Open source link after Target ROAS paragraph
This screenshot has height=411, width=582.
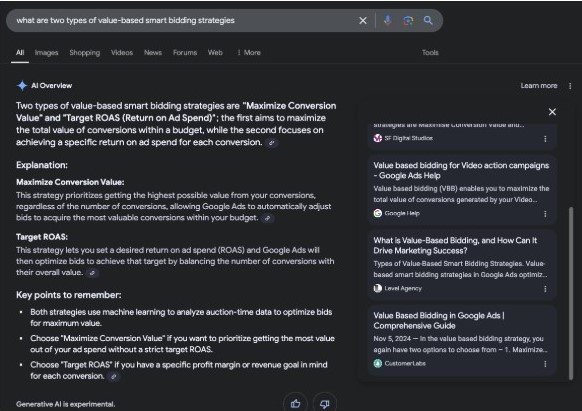[x=92, y=273]
